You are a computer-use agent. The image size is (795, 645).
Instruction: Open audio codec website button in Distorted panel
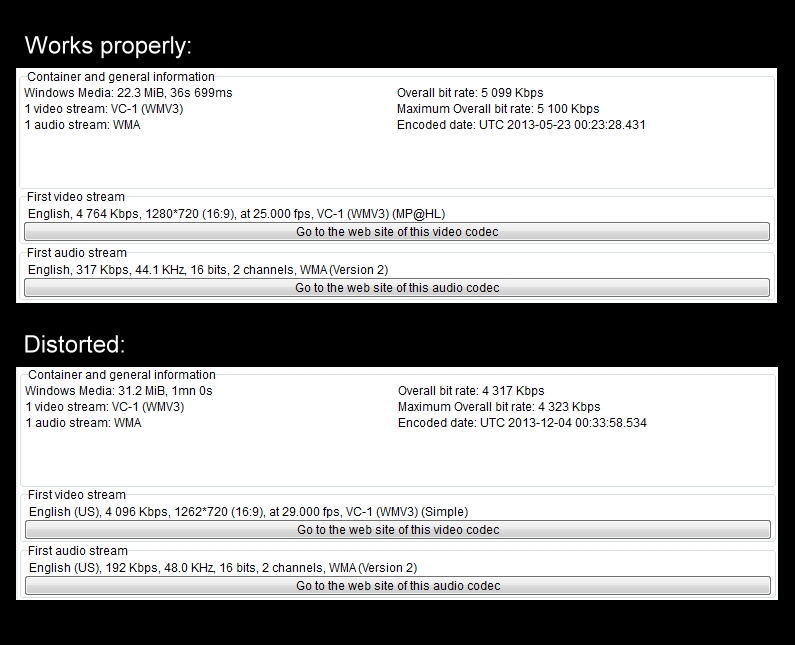coord(397,586)
